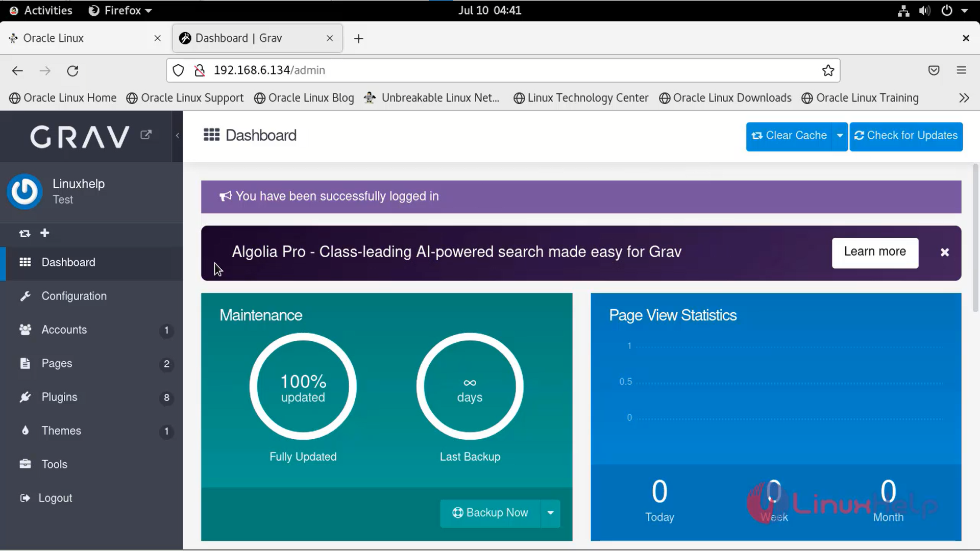Click the Configuration wrench icon
The image size is (980, 551).
pyautogui.click(x=25, y=296)
